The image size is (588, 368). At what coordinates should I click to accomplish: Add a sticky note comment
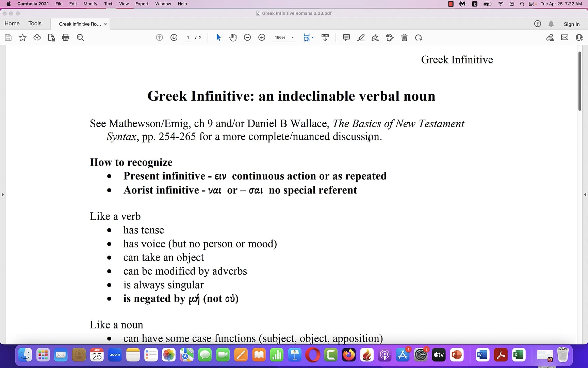(346, 37)
